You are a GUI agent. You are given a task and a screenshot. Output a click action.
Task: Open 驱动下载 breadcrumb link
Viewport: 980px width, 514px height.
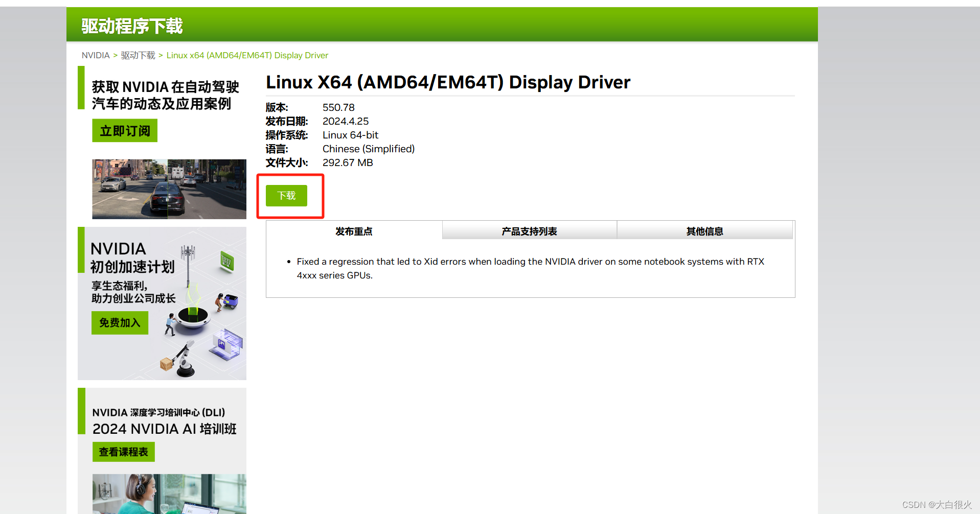[x=138, y=55]
